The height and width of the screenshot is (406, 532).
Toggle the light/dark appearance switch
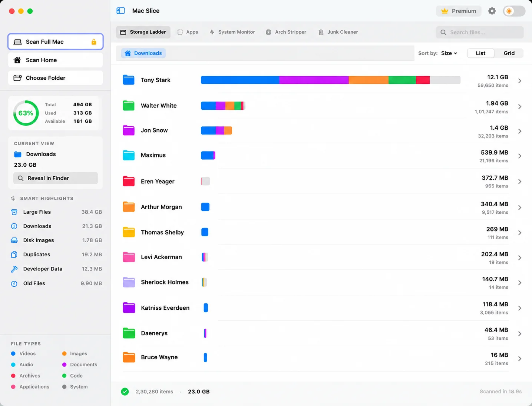click(514, 11)
